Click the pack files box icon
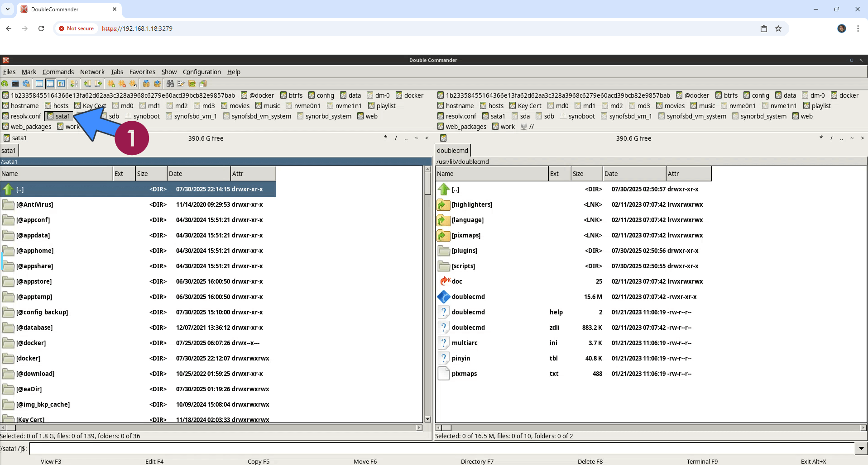868x465 pixels. tap(146, 84)
